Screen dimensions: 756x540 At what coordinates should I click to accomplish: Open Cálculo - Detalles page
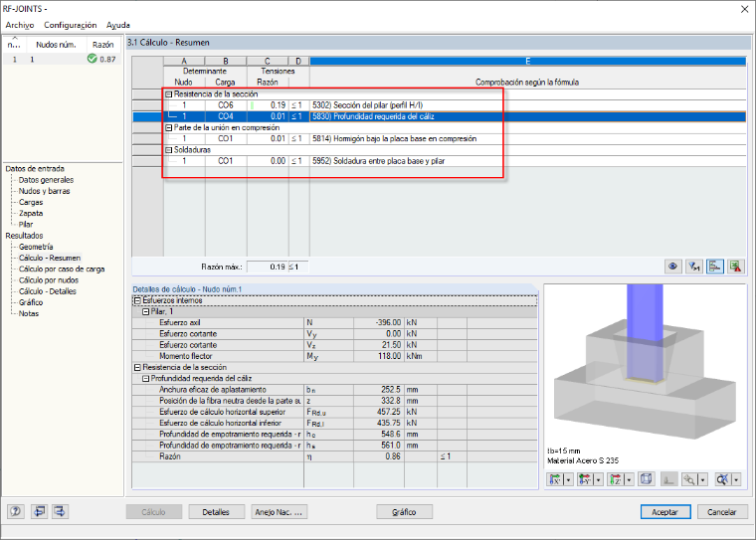[48, 291]
